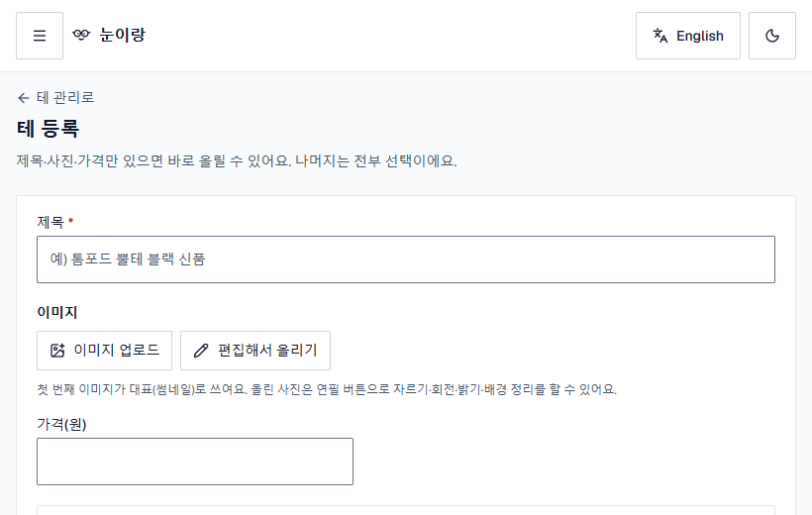Click the 눈이랑 brand name

point(122,35)
